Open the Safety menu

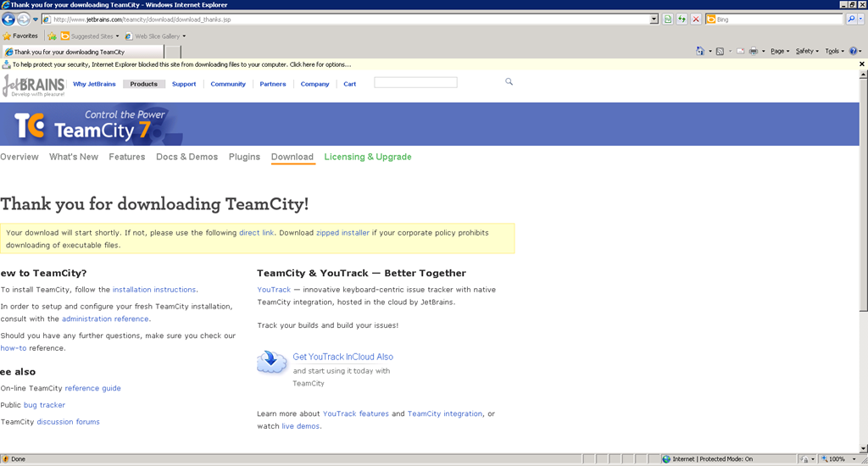pos(807,51)
